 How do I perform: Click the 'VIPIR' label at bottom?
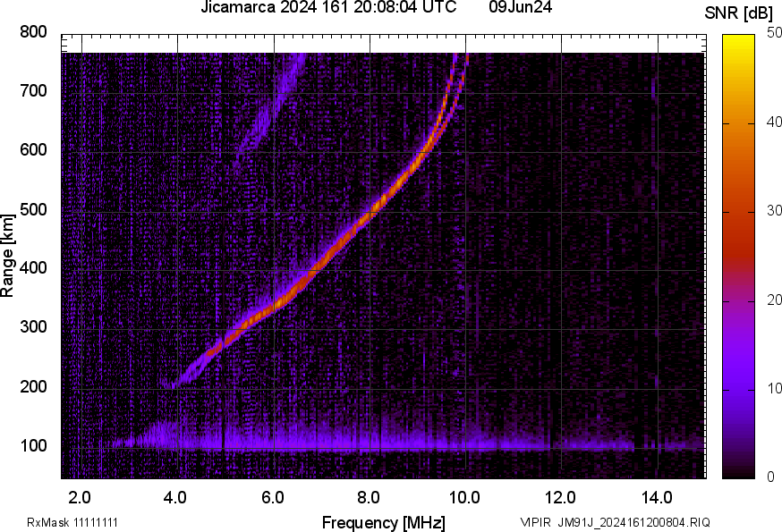536,522
